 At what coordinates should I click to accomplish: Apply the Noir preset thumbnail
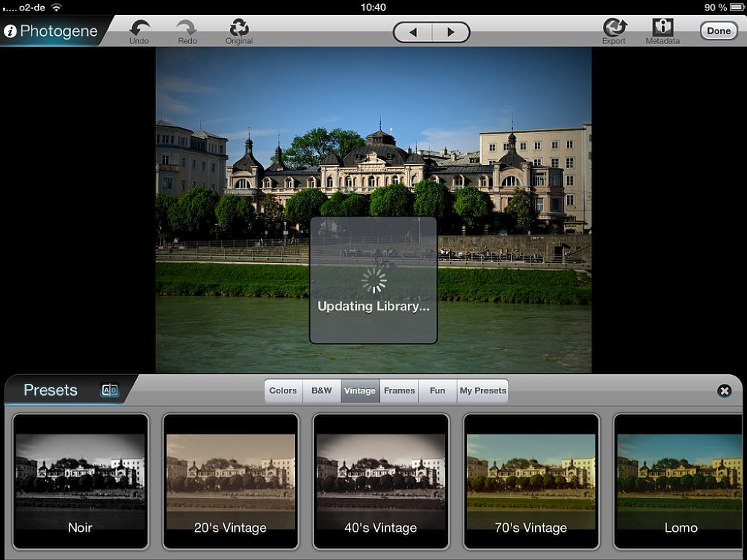tap(80, 482)
